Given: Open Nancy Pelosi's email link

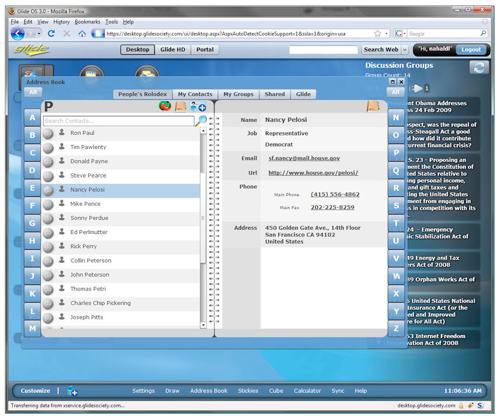Looking at the screenshot, I should tap(304, 158).
